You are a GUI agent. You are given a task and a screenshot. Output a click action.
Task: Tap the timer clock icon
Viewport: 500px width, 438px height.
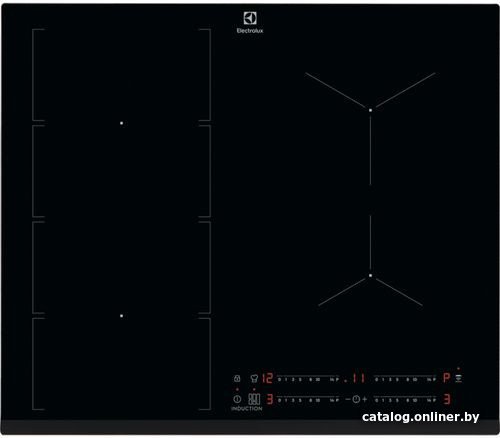click(x=356, y=399)
